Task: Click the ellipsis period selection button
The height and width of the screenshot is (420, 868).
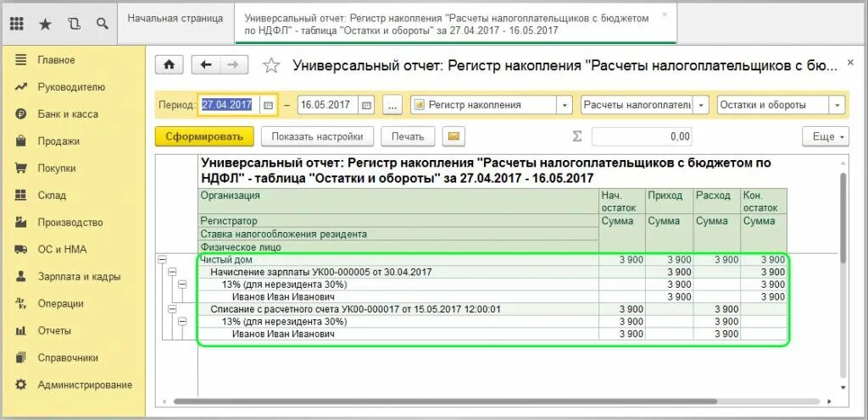Action: [392, 105]
